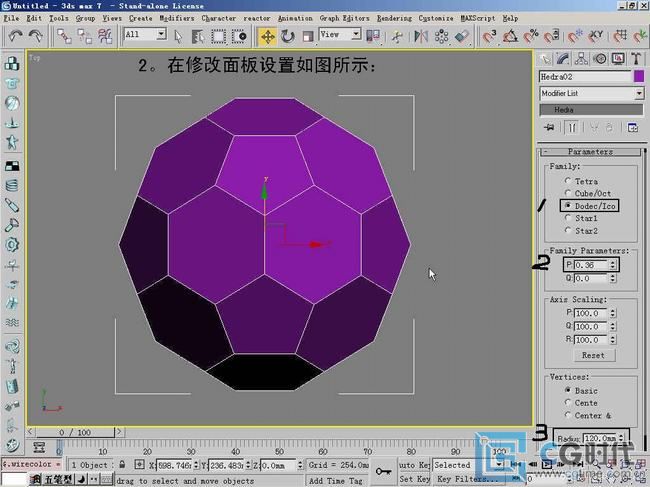Open the File menu
Screen dimensions: 650x487
[11, 18]
